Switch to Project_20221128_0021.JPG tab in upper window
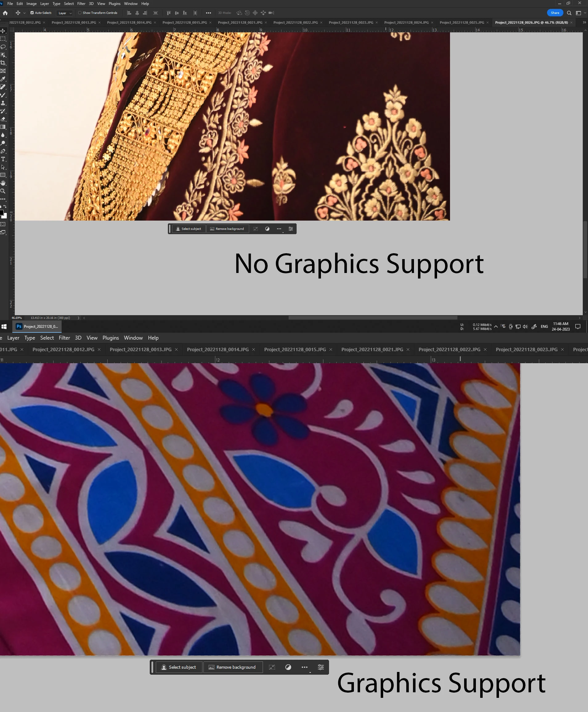The height and width of the screenshot is (712, 588). (240, 22)
